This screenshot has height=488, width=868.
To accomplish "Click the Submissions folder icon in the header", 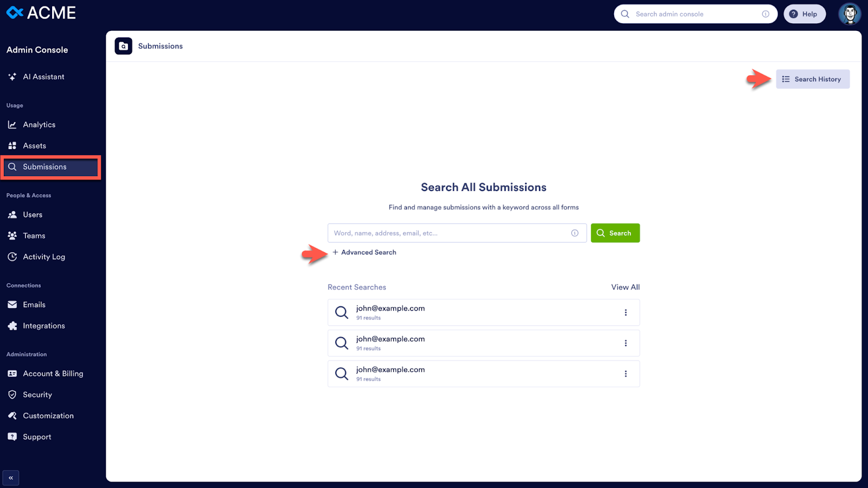I will click(123, 46).
